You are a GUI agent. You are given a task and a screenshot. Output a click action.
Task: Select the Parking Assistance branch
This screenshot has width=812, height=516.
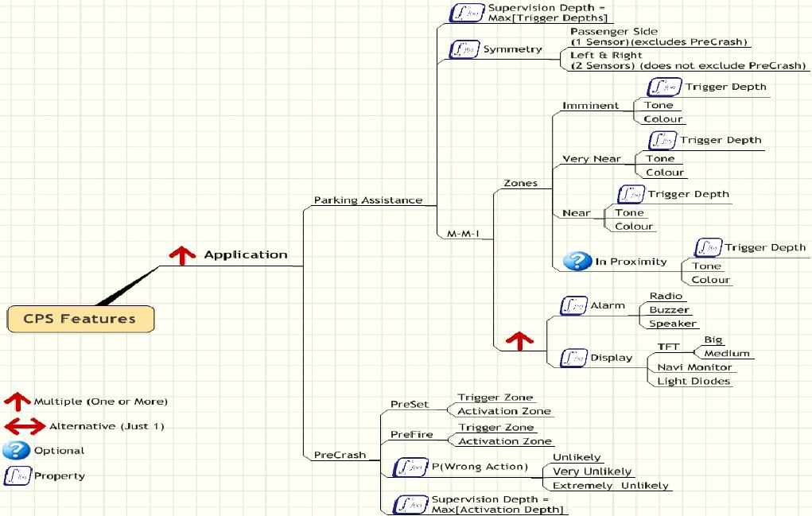[368, 200]
